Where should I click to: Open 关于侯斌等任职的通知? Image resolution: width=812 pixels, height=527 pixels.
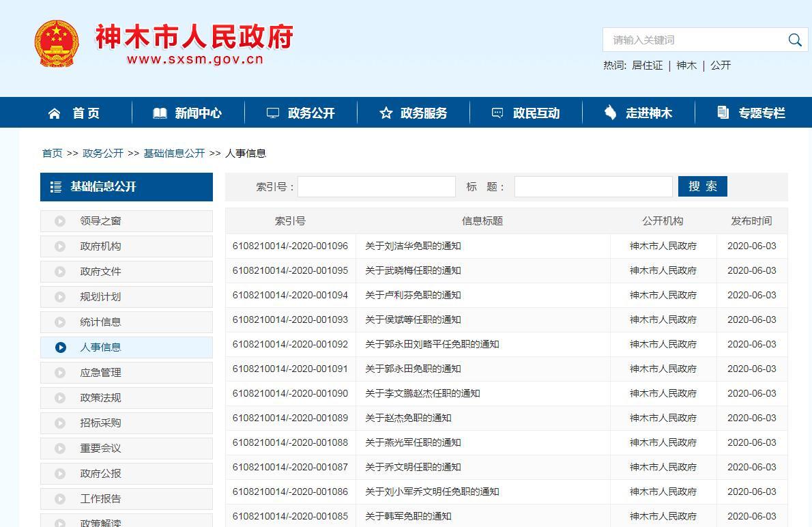pos(414,319)
